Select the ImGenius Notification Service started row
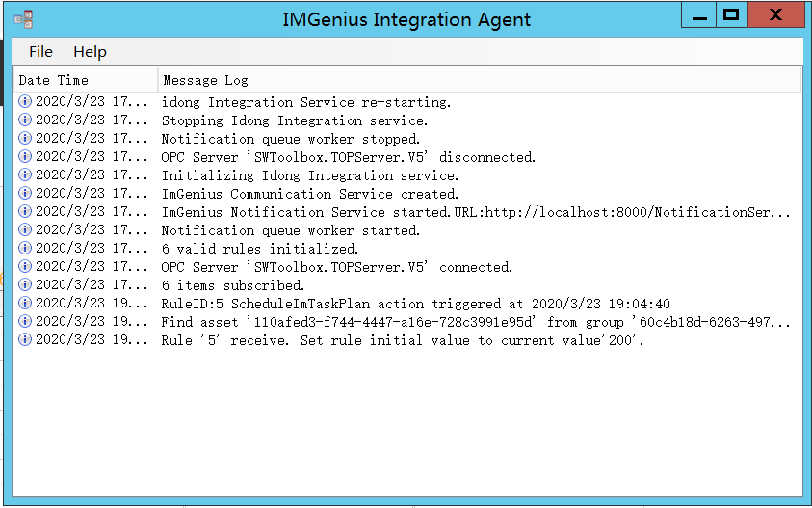 [476, 212]
